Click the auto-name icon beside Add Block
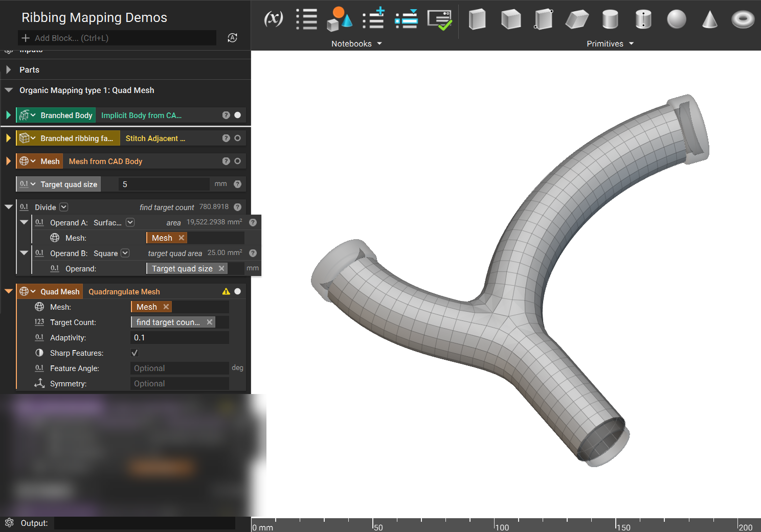The image size is (761, 532). [232, 38]
